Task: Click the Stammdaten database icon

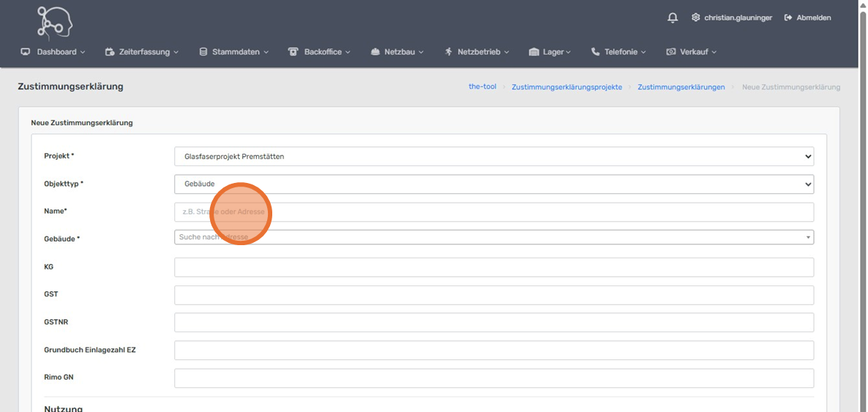Action: (x=203, y=52)
